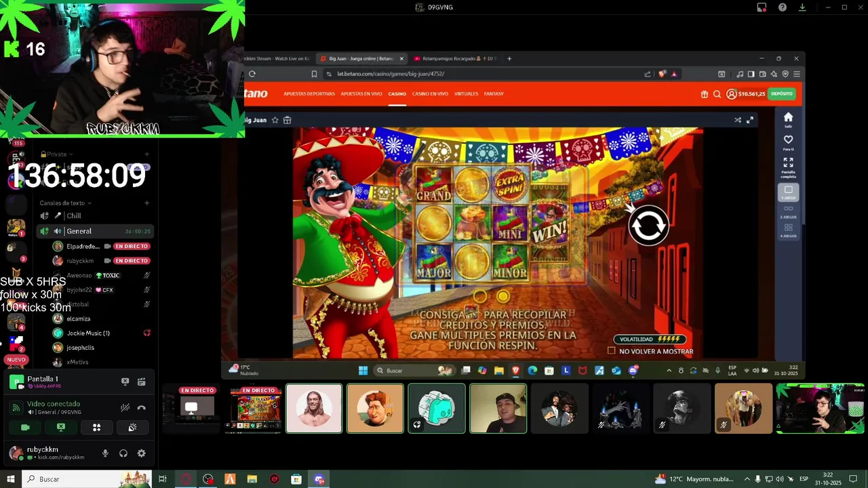
Task: Open the browser hamburger menu
Action: click(x=797, y=74)
